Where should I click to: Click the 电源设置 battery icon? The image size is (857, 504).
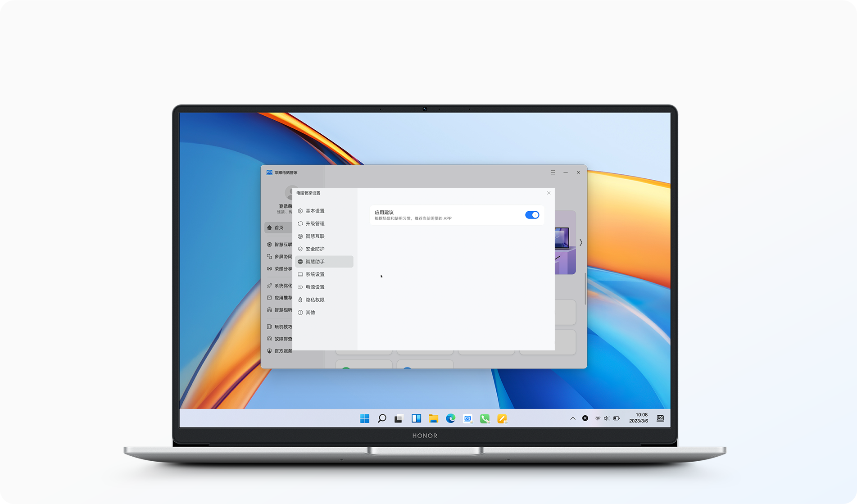point(300,287)
